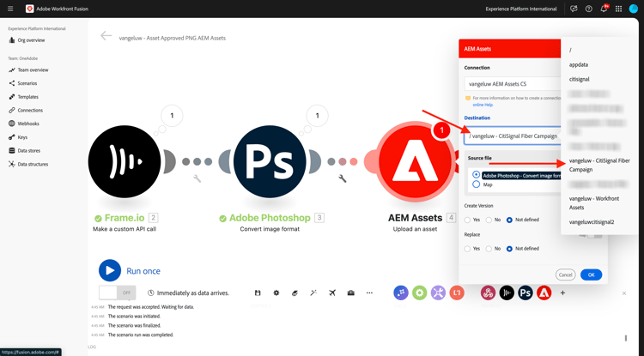Image resolution: width=644 pixels, height=356 pixels.
Task: Open the app switcher grid icon
Action: pos(618,9)
